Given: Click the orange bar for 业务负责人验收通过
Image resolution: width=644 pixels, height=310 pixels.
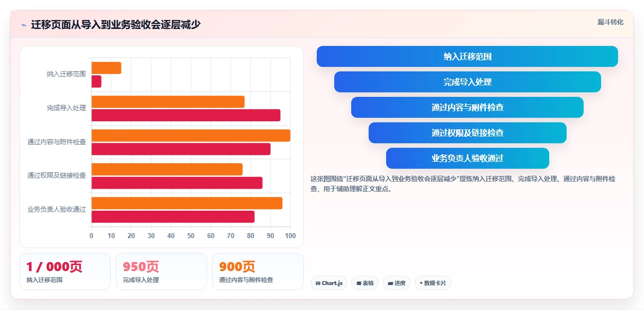Looking at the screenshot, I should click(x=187, y=203).
